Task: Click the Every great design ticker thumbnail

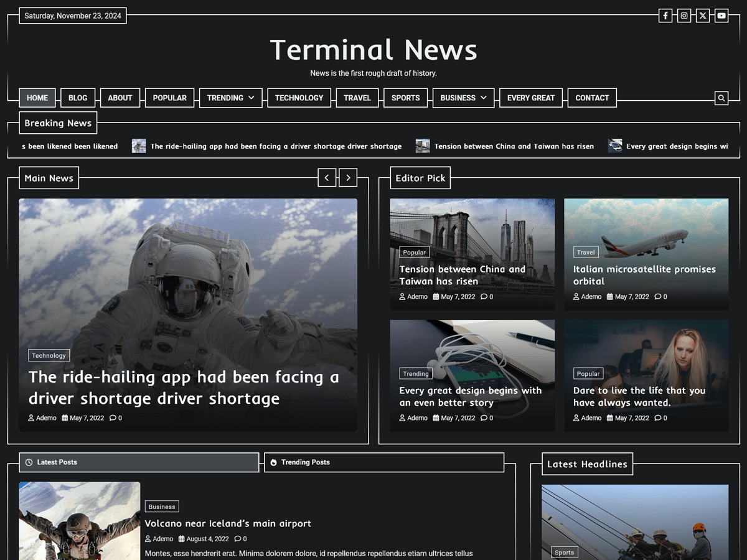Action: 615,146
